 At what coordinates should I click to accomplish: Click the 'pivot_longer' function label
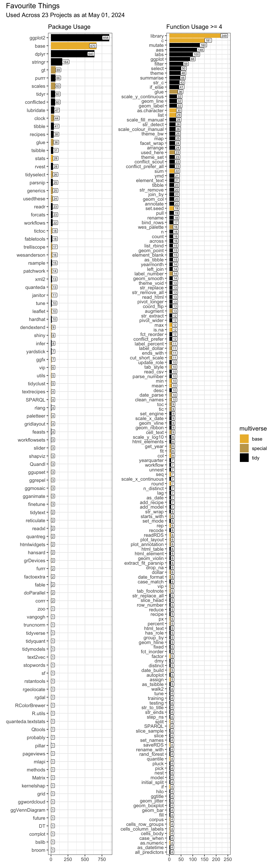pos(151,302)
